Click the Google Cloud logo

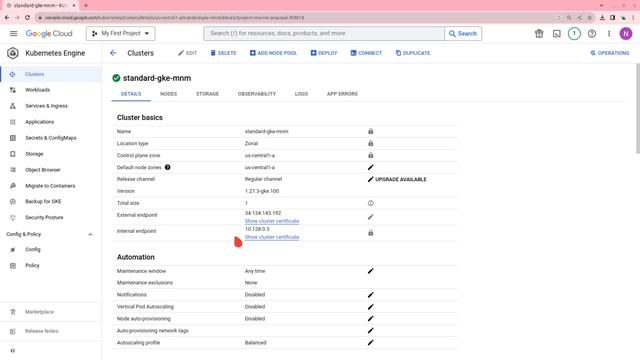coord(49,33)
